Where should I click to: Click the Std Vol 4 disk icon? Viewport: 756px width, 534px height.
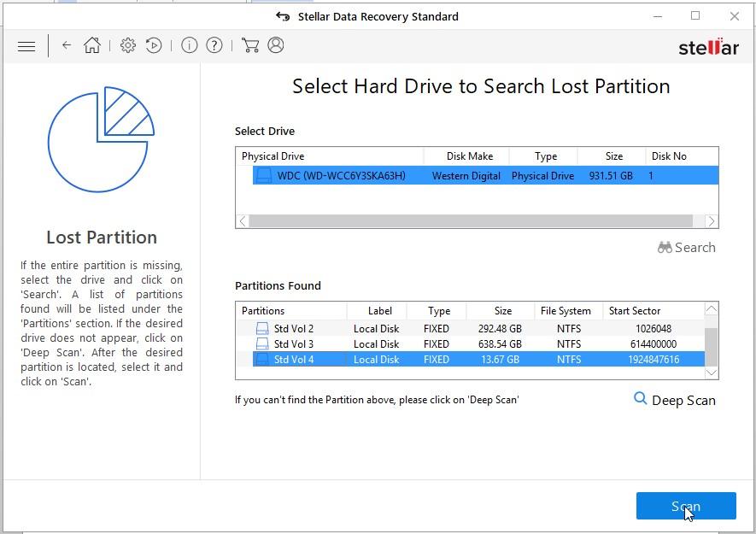[x=262, y=360]
